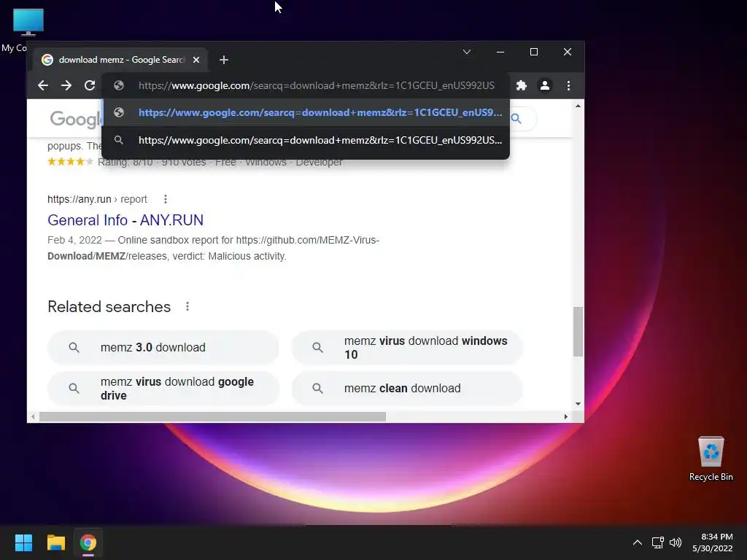The height and width of the screenshot is (560, 747).
Task: Open the Chrome profile avatar icon
Action: click(544, 86)
